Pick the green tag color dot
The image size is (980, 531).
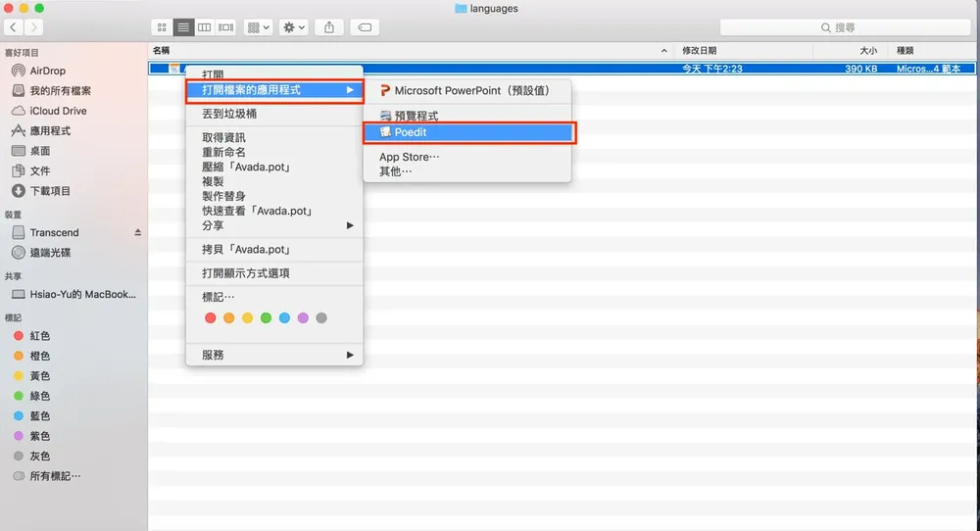tap(267, 318)
